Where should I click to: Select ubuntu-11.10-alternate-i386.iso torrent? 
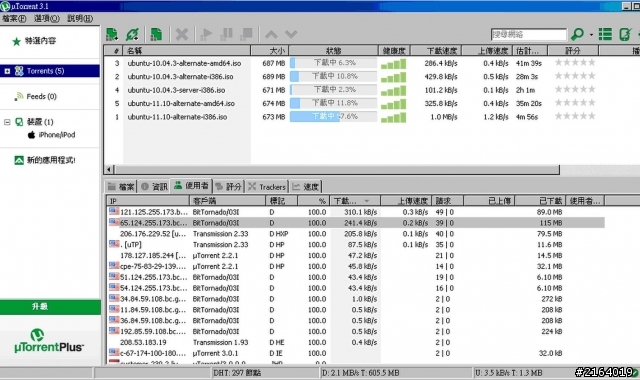click(177, 117)
